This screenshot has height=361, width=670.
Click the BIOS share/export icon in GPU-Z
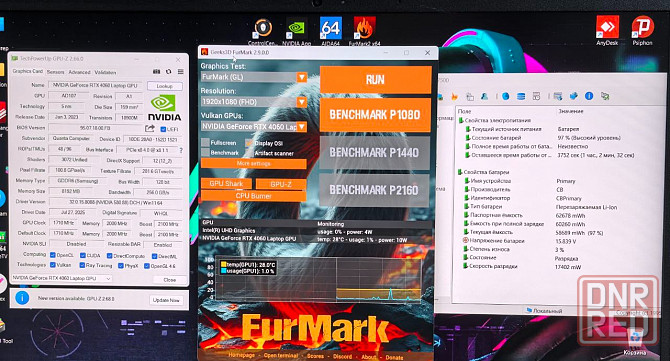point(149,128)
